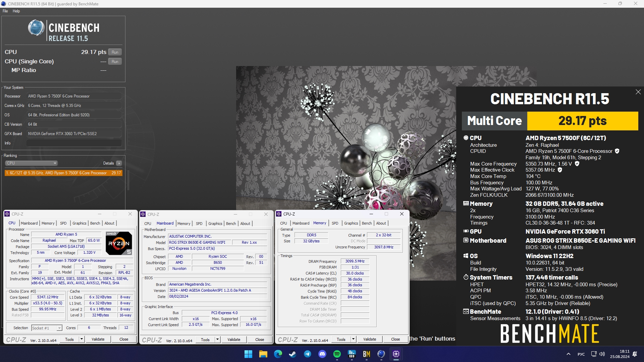Open Graphics tab in first CPU-Z window
This screenshot has width=644, height=362.
pos(79,223)
